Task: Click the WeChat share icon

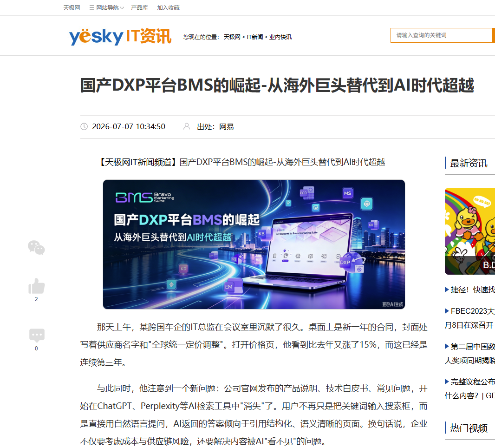Action: (x=36, y=247)
